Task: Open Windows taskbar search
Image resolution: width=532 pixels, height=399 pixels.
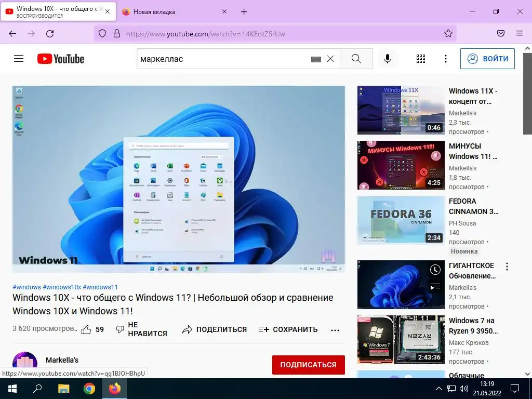Action: (37, 389)
